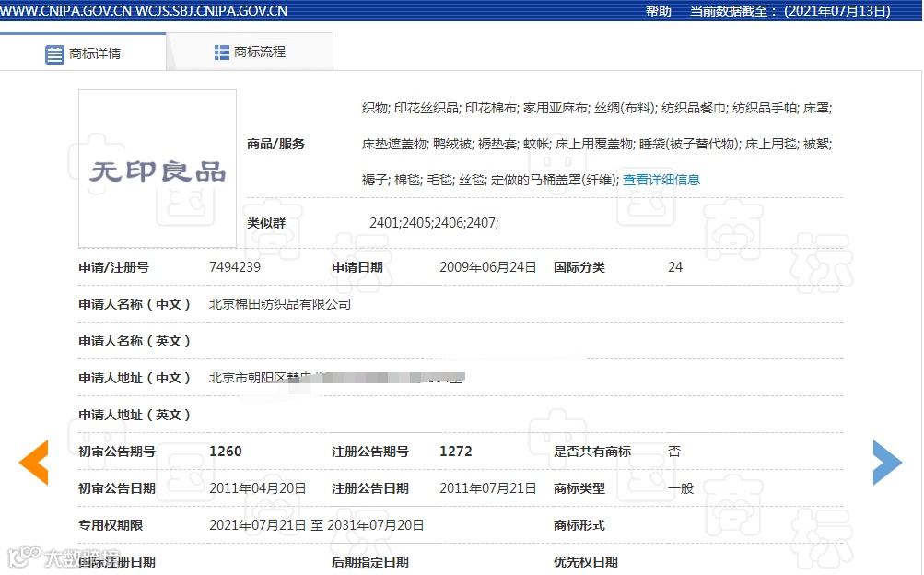
Task: Select goods text line starting 床垫遮盖物
Action: [596, 144]
